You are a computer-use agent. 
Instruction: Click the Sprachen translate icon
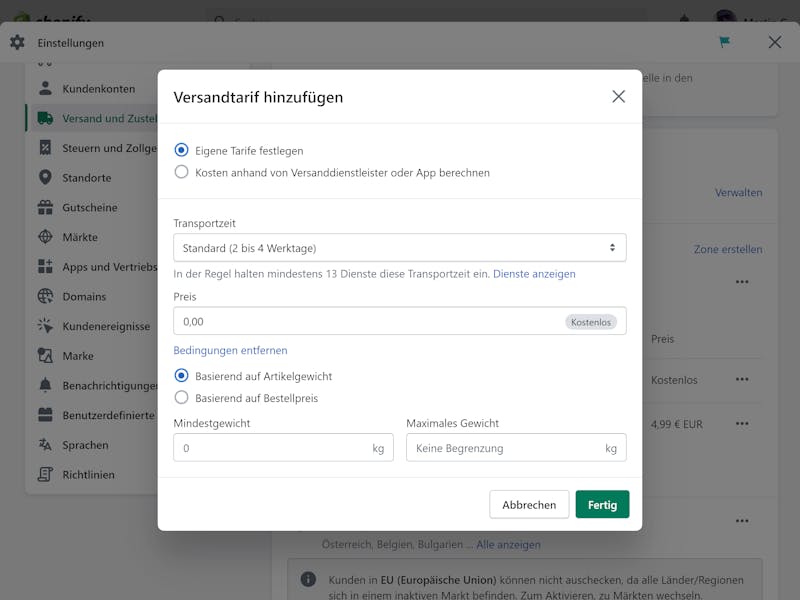click(45, 444)
